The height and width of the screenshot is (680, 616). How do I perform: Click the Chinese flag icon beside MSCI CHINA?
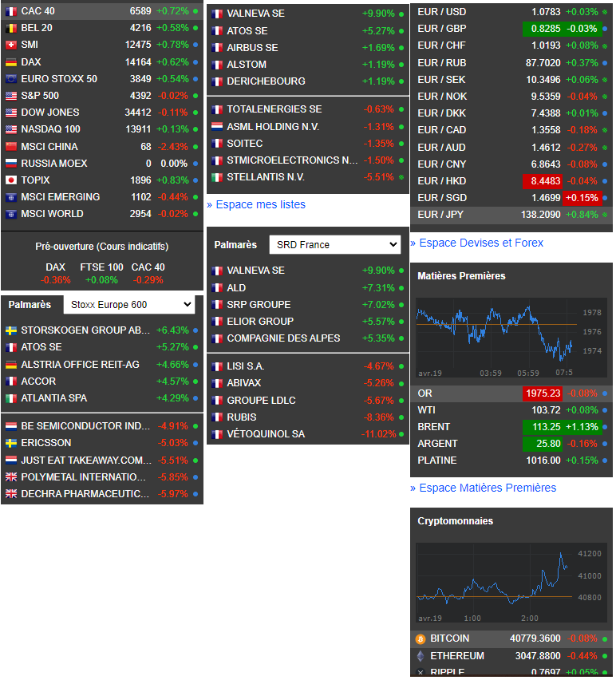[11, 147]
